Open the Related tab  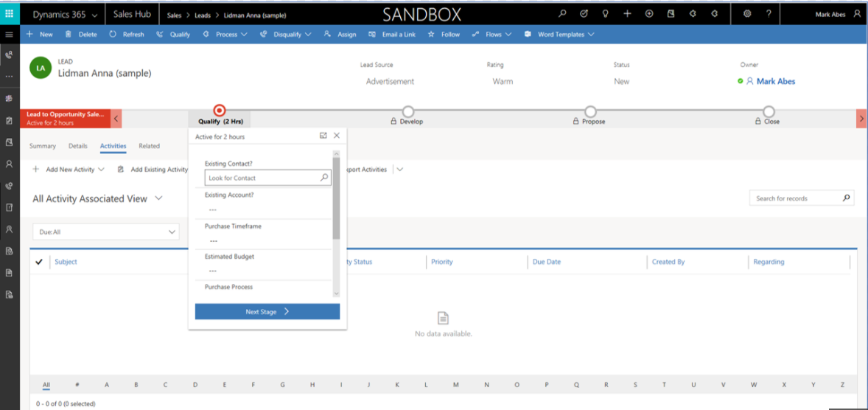click(x=150, y=146)
